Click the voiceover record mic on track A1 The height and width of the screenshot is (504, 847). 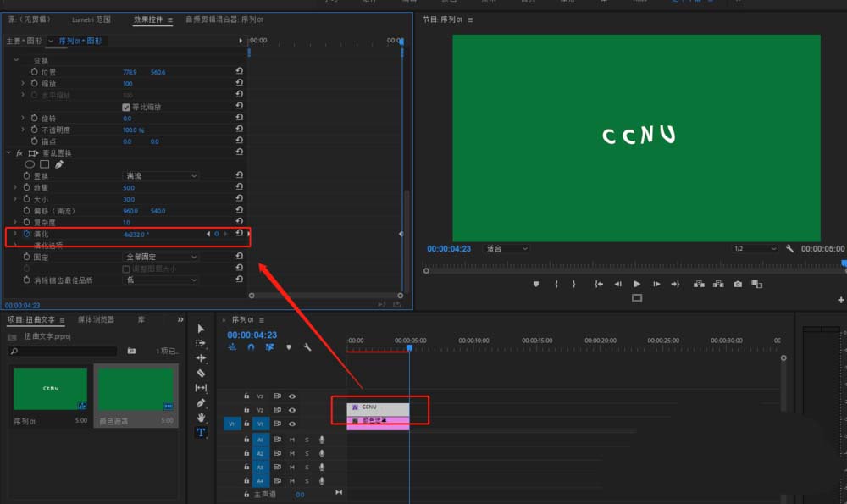pyautogui.click(x=322, y=440)
